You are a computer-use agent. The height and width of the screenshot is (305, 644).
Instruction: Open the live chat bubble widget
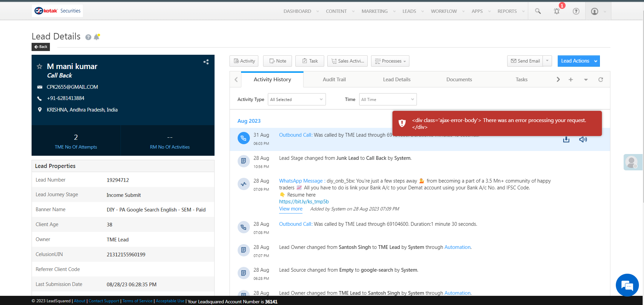coord(627,285)
